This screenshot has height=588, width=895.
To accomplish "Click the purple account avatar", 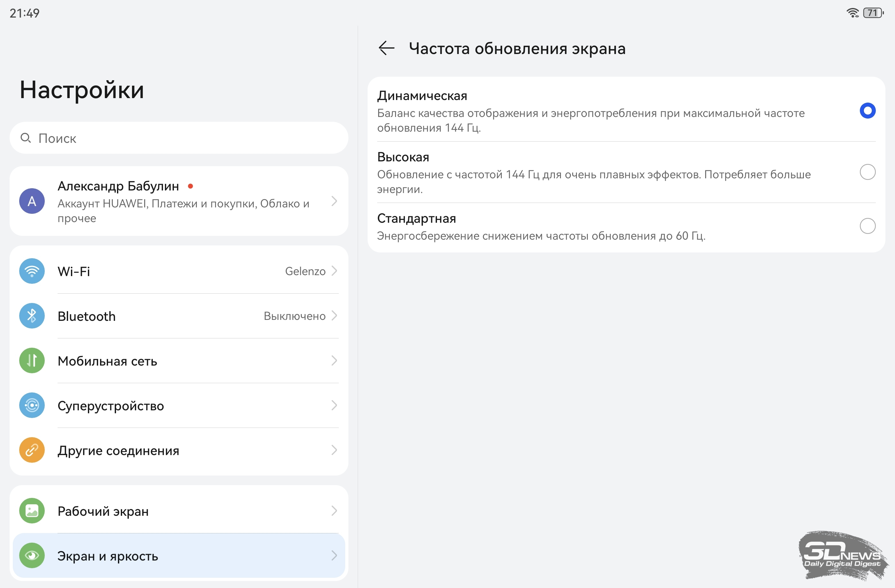I will coord(32,201).
